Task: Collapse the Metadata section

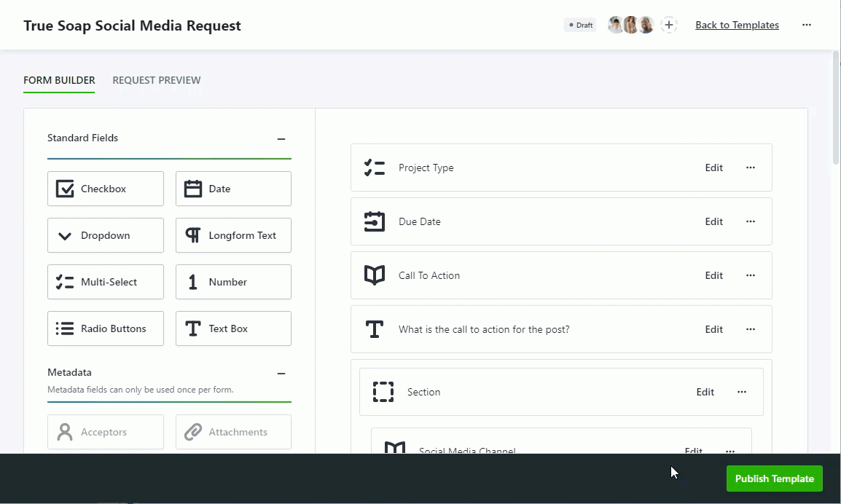Action: pyautogui.click(x=281, y=373)
